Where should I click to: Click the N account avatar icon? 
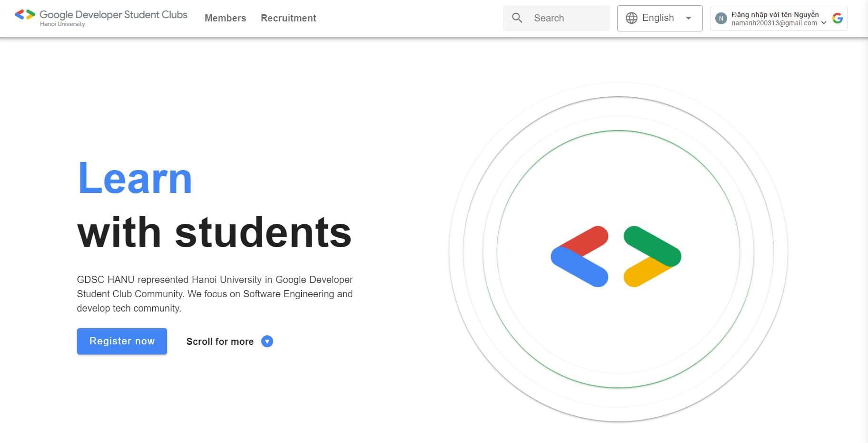pos(721,19)
